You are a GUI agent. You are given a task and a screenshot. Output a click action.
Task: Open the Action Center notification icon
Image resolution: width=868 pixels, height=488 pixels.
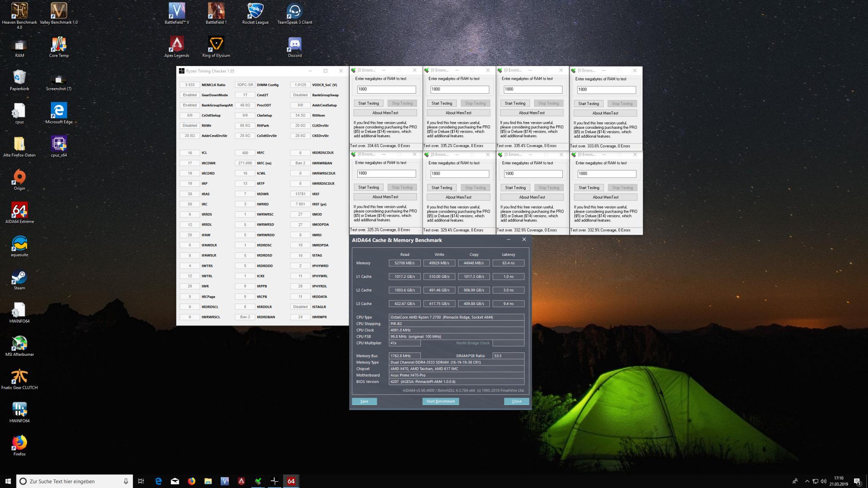pos(857,481)
